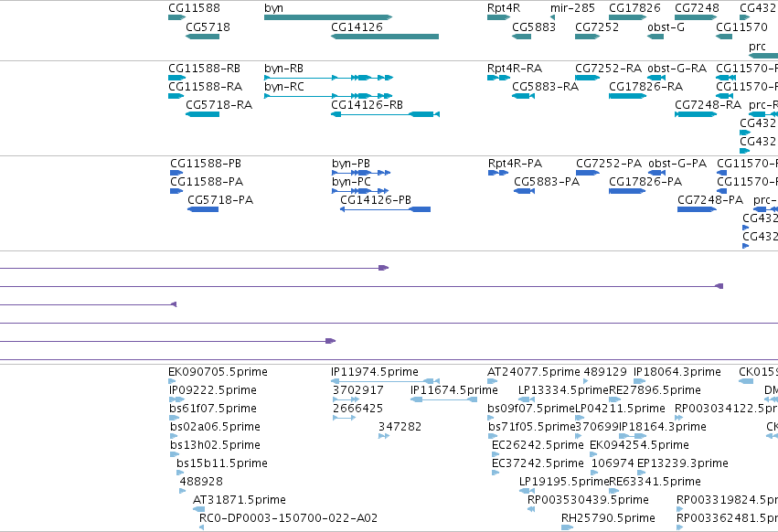This screenshot has height=532, width=778.
Task: Select the CG5883 gene feature
Action: 521,37
